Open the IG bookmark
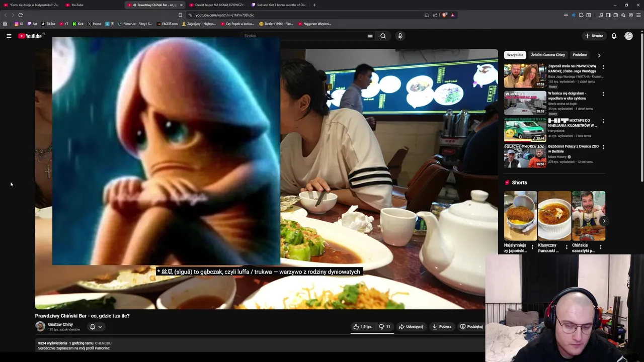Image resolution: width=644 pixels, height=362 pixels. click(19, 24)
